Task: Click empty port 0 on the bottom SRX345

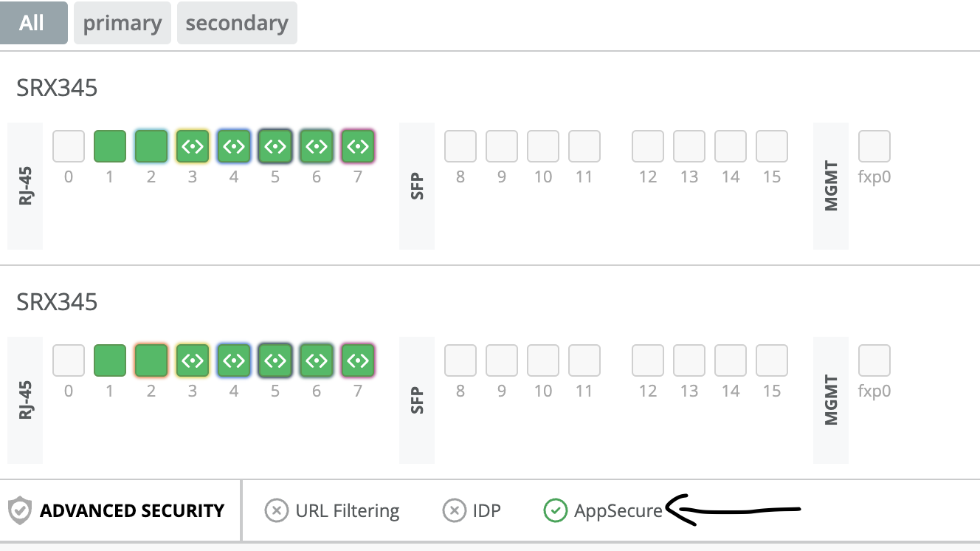Action: coord(69,360)
